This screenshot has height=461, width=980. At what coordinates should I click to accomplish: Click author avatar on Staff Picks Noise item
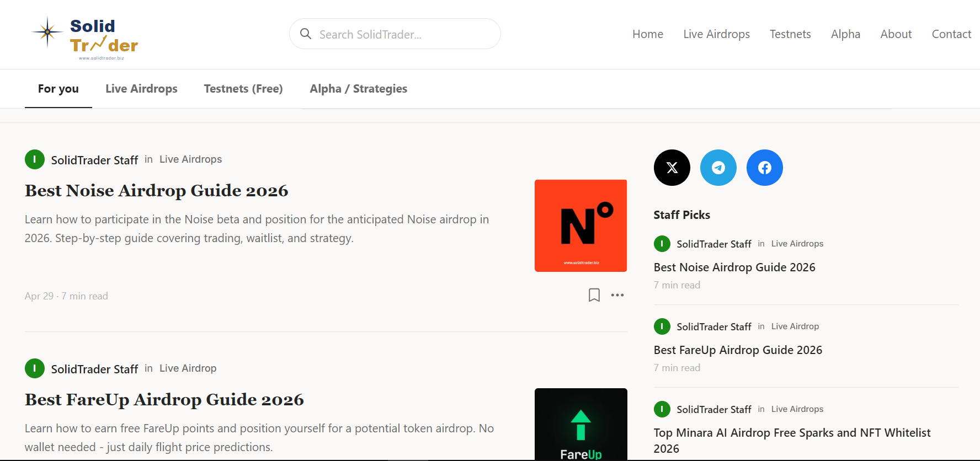coord(662,244)
